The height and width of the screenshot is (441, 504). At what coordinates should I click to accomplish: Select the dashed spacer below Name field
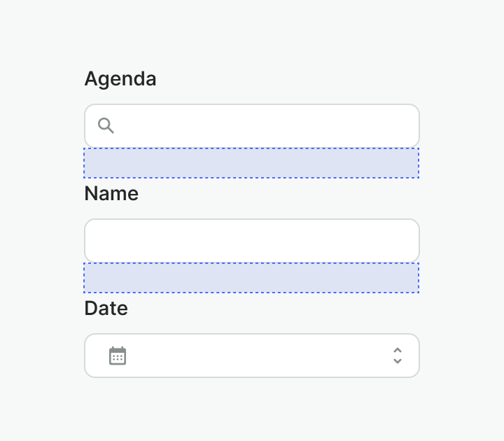pyautogui.click(x=252, y=278)
